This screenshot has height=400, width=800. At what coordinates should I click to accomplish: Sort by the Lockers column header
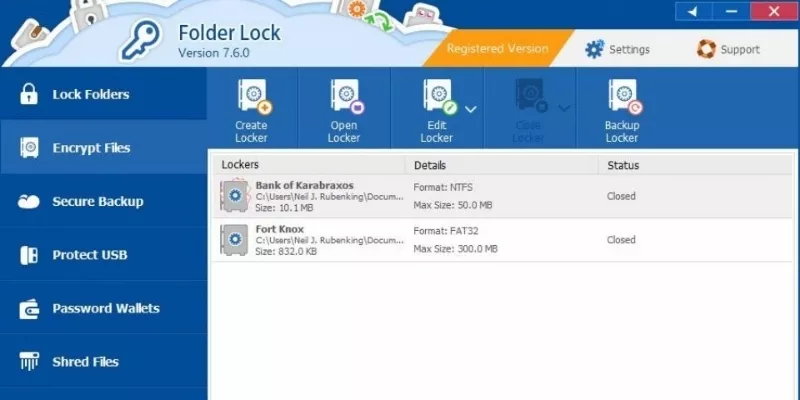point(308,165)
